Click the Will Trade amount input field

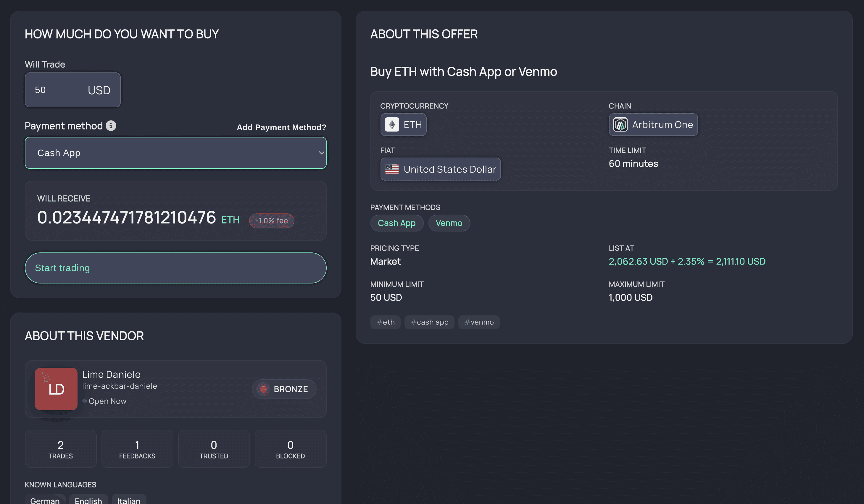coord(73,90)
